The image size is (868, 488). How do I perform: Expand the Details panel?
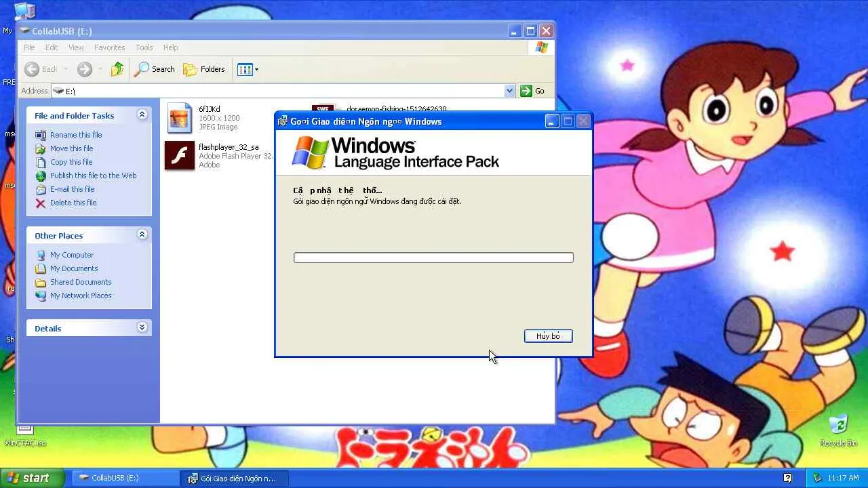(x=142, y=327)
